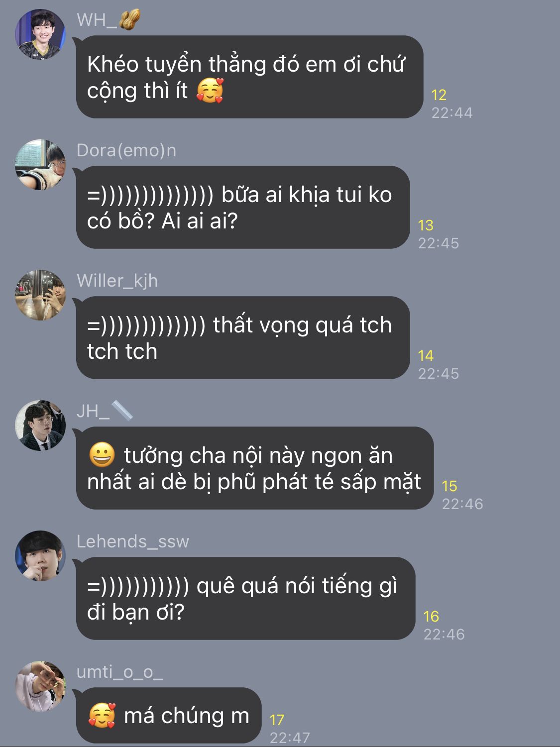Image resolution: width=560 pixels, height=747 pixels.
Task: Click yellow reaction count 15
Action: coord(449,486)
